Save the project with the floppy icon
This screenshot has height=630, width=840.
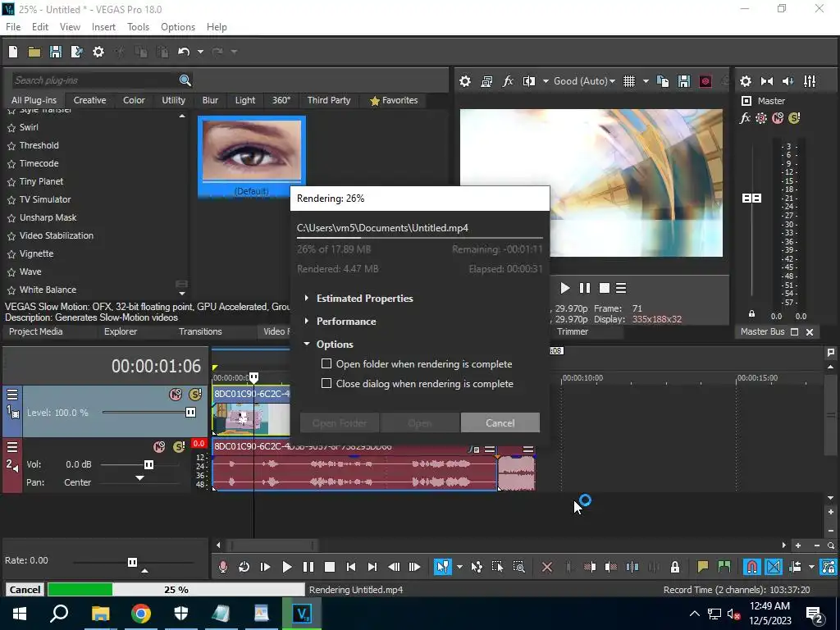(56, 52)
